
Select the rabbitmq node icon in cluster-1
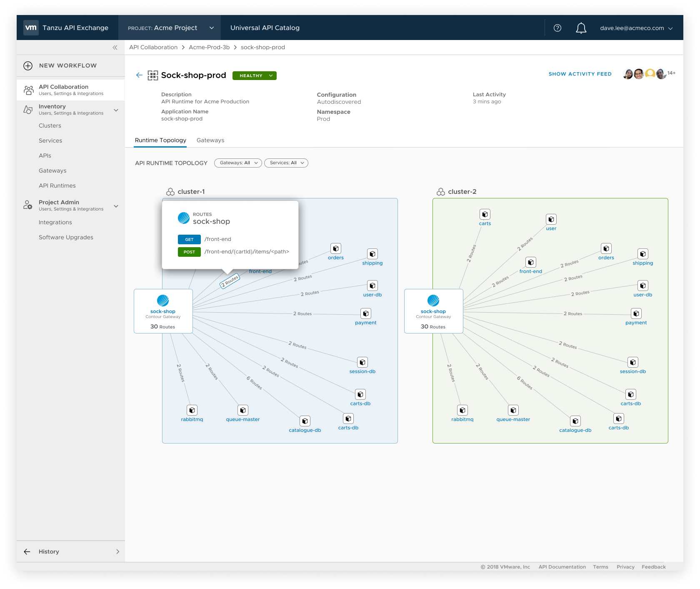(192, 410)
